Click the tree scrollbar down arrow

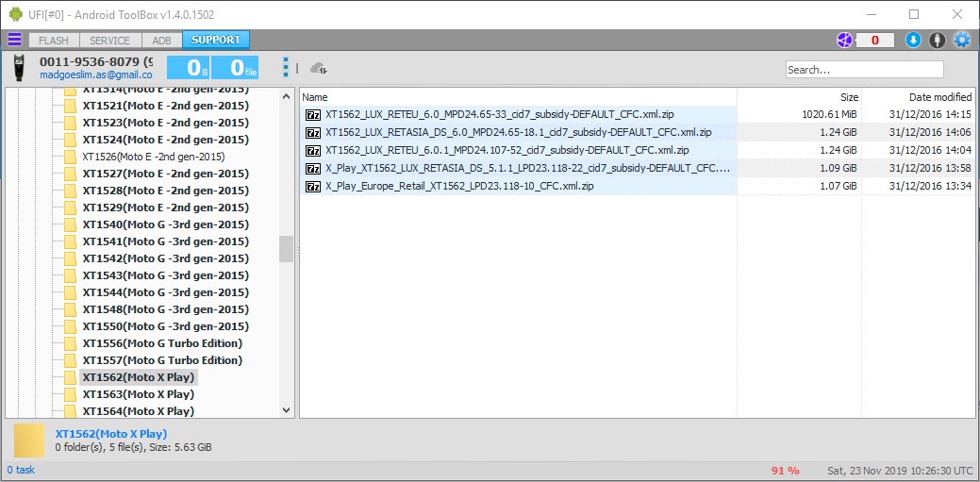click(x=286, y=410)
